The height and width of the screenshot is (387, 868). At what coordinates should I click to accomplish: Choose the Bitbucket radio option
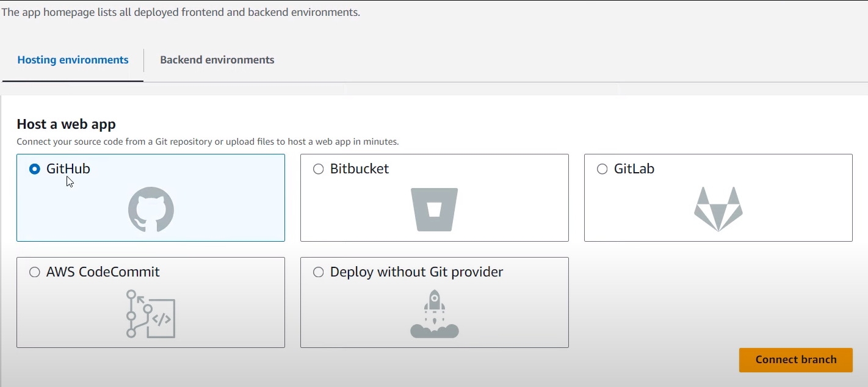pyautogui.click(x=318, y=169)
